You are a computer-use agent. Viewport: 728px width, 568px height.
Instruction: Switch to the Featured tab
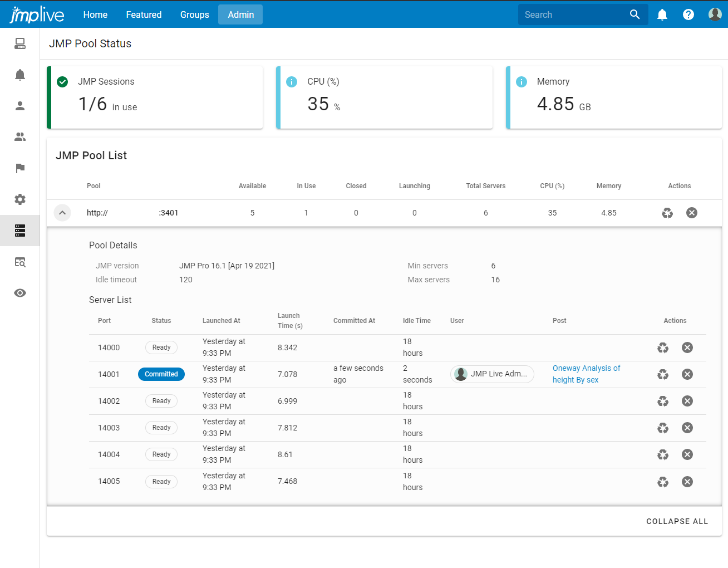coord(144,15)
